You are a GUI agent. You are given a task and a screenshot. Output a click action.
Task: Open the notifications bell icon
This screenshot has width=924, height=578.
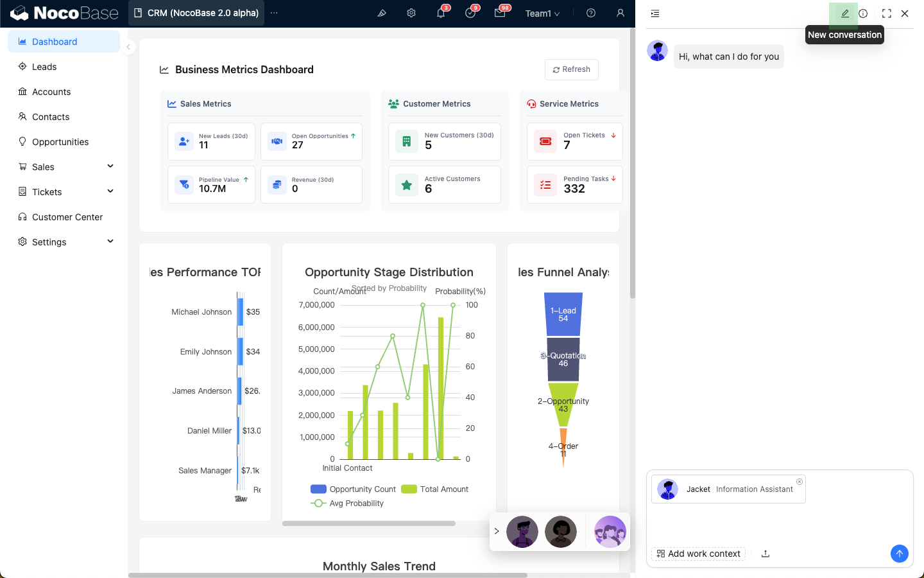click(441, 13)
